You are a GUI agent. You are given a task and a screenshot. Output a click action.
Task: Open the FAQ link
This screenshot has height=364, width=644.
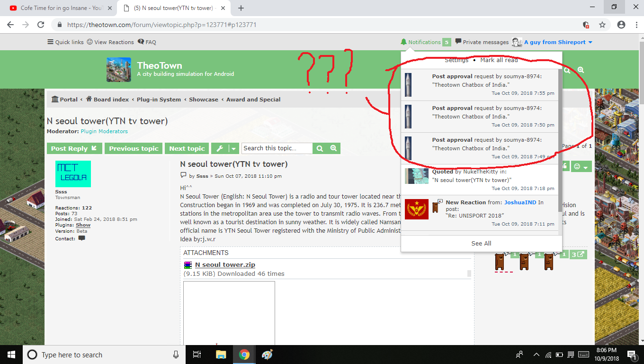pyautogui.click(x=147, y=42)
